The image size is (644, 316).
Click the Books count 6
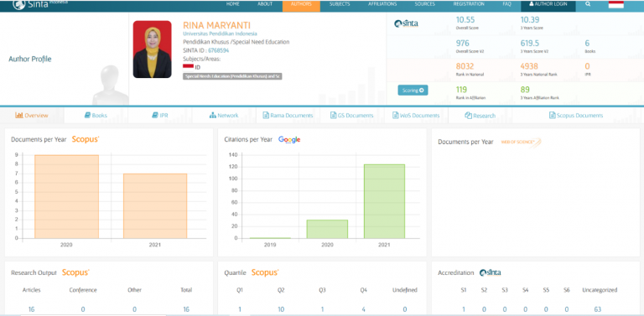(587, 43)
